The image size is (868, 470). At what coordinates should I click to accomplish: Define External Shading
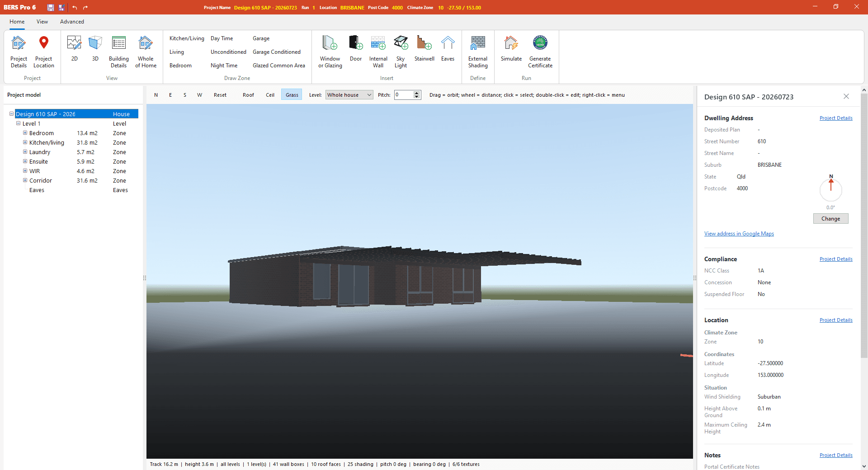(x=478, y=52)
